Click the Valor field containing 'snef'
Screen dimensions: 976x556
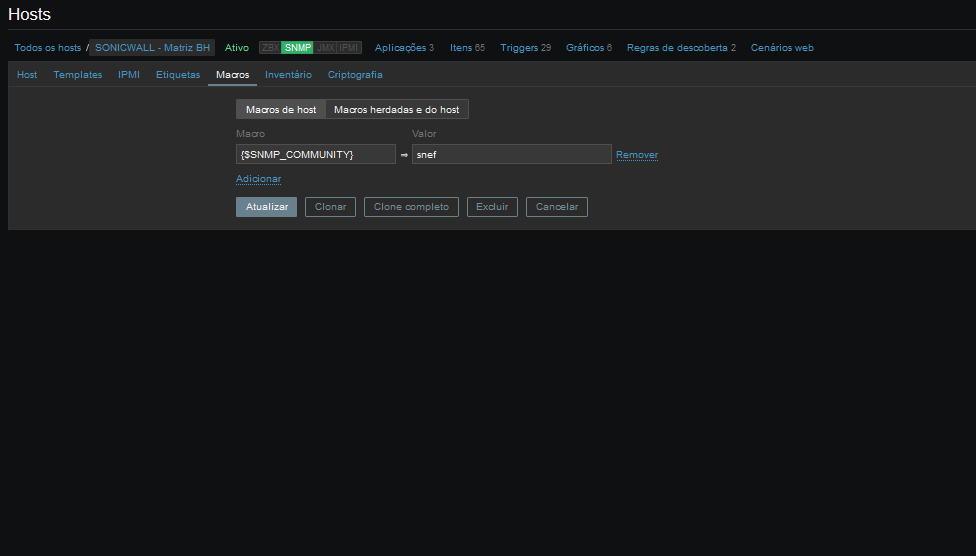(511, 154)
